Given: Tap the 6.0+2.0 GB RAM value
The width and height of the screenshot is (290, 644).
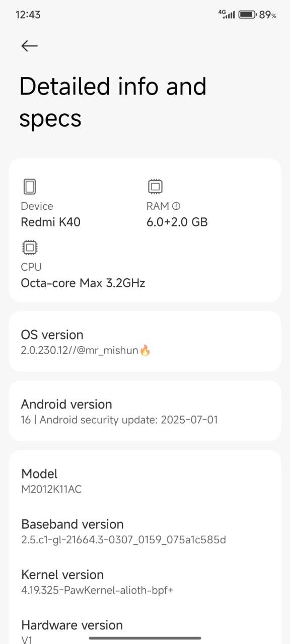Looking at the screenshot, I should tap(177, 222).
